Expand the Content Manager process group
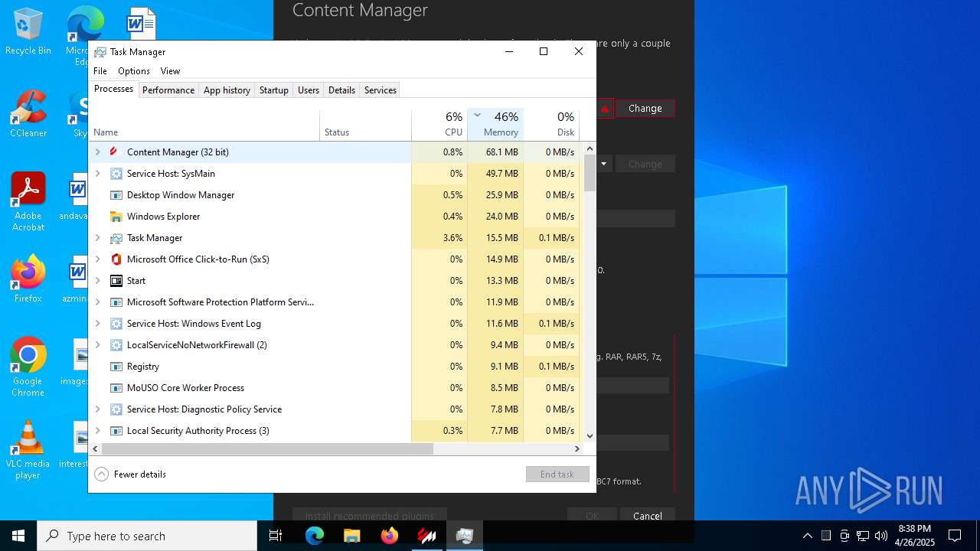 97,152
